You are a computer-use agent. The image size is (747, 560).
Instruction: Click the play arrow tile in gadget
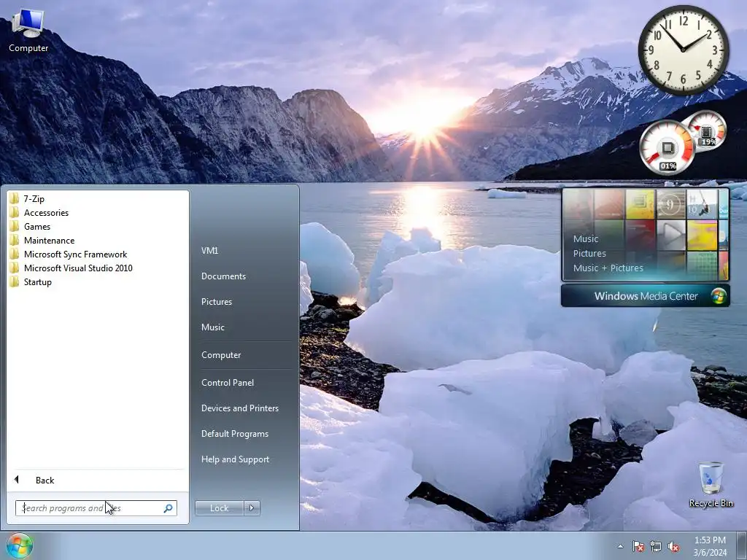coord(671,234)
